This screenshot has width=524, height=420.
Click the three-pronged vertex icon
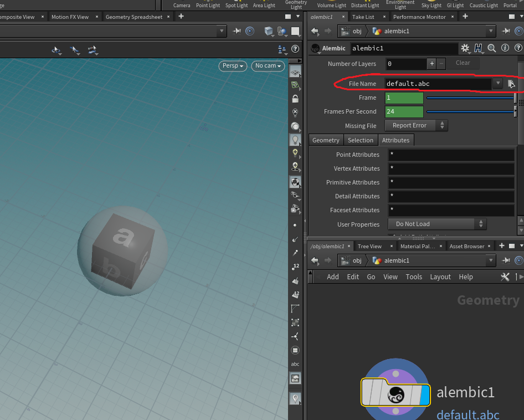click(x=295, y=336)
